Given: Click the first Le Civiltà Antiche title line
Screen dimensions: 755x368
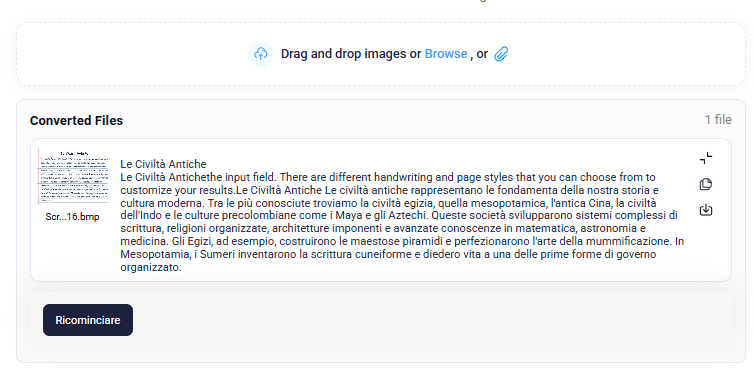Looking at the screenshot, I should point(163,164).
